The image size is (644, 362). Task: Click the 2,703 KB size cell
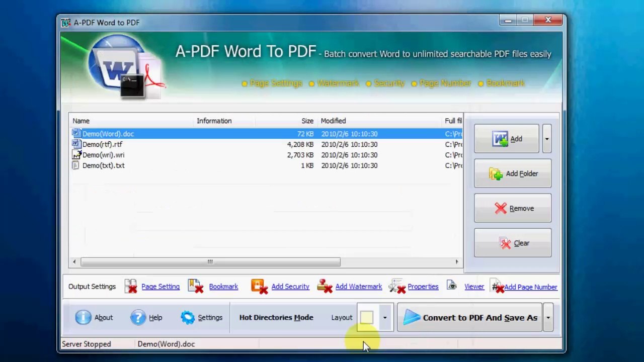tap(300, 155)
